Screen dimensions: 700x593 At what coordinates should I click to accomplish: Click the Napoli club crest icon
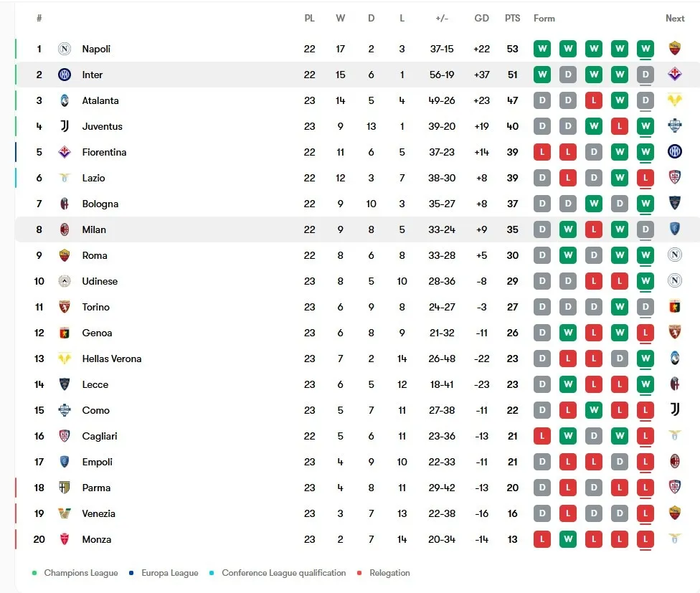[x=65, y=49]
